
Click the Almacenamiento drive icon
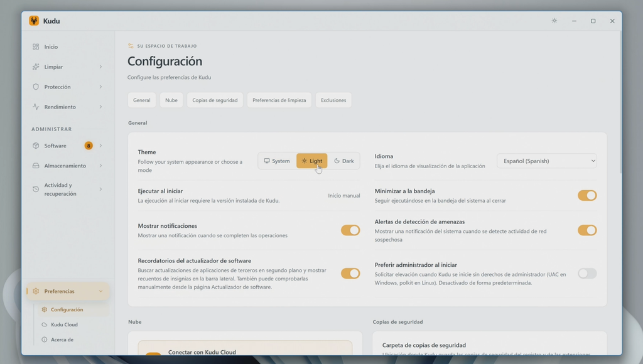pos(36,166)
